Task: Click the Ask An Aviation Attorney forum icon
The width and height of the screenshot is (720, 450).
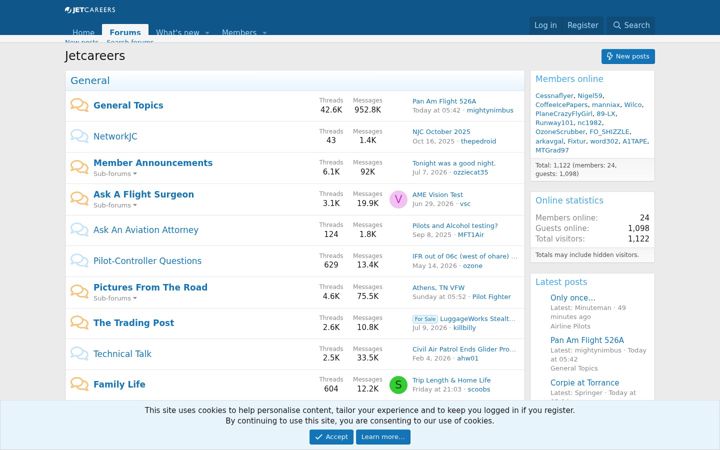Action: pos(79,230)
